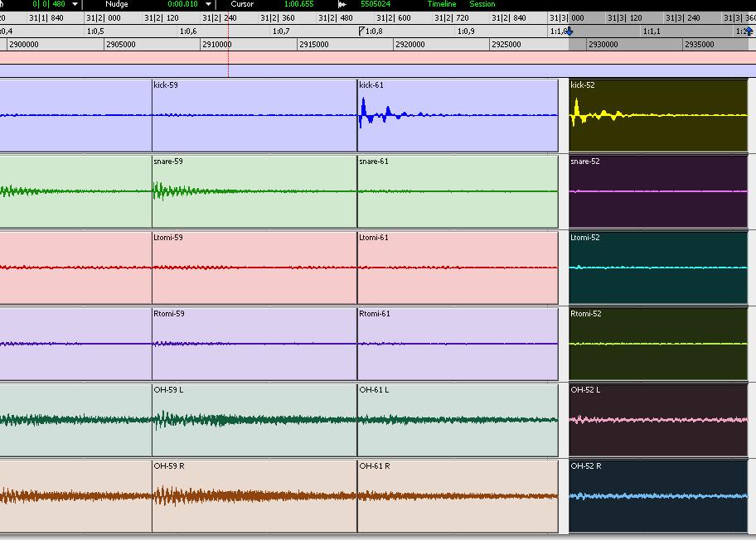Click samples ruler position 2920000
756x540 pixels.
click(410, 45)
